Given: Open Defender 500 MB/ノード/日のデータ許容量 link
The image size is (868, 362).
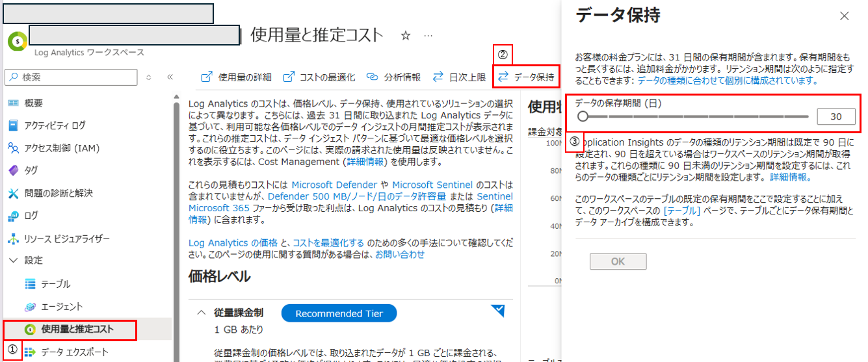Looking at the screenshot, I should (x=357, y=196).
